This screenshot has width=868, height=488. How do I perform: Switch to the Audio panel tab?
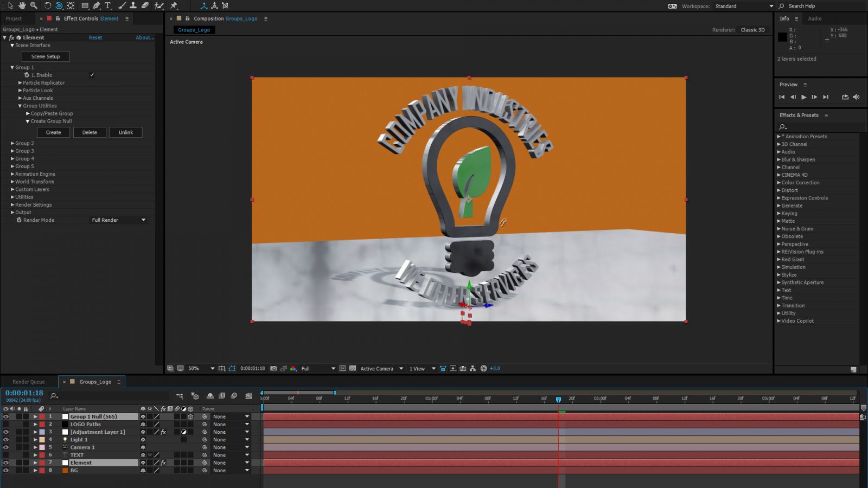[x=815, y=18]
